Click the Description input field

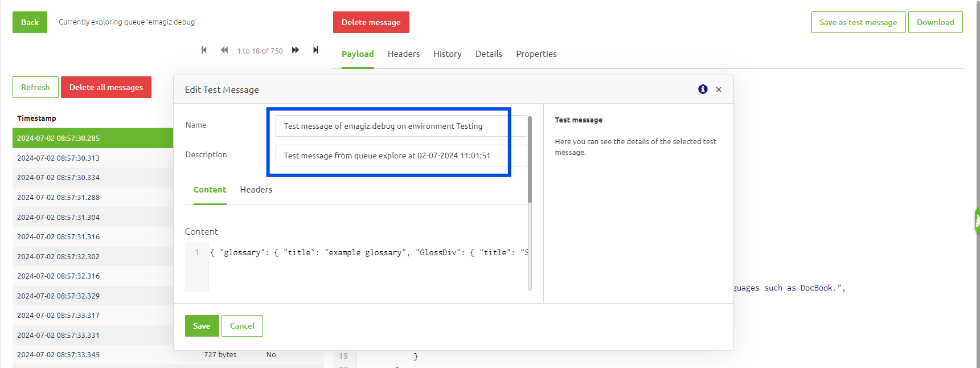tap(392, 156)
